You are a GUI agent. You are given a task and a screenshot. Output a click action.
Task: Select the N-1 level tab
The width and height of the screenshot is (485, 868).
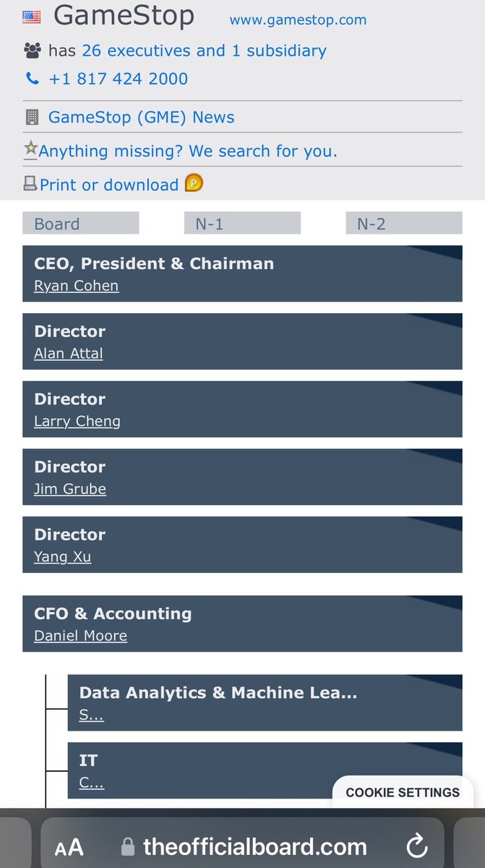[x=242, y=224]
